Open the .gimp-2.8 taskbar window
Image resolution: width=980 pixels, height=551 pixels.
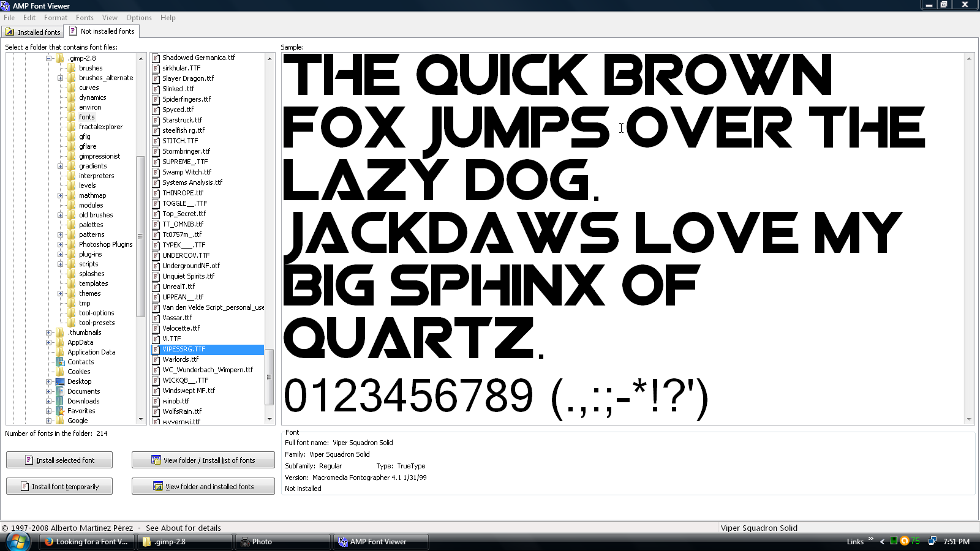tap(184, 542)
